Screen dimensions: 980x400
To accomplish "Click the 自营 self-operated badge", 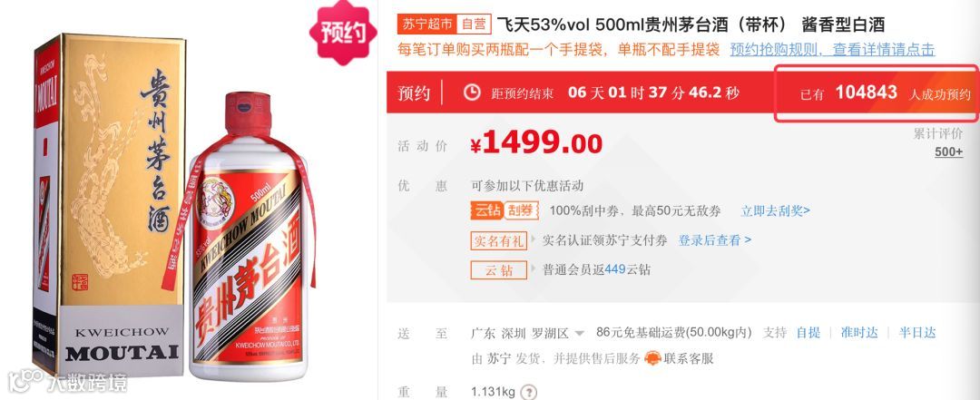I will (474, 24).
